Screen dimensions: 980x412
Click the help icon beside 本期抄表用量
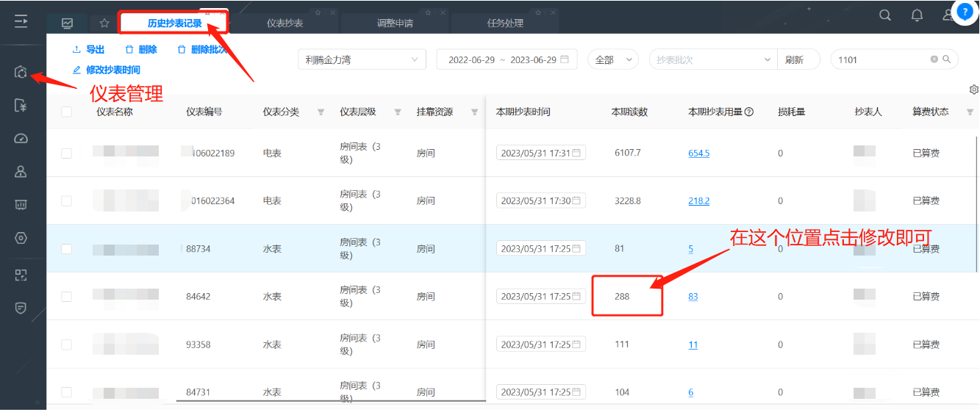coord(749,112)
